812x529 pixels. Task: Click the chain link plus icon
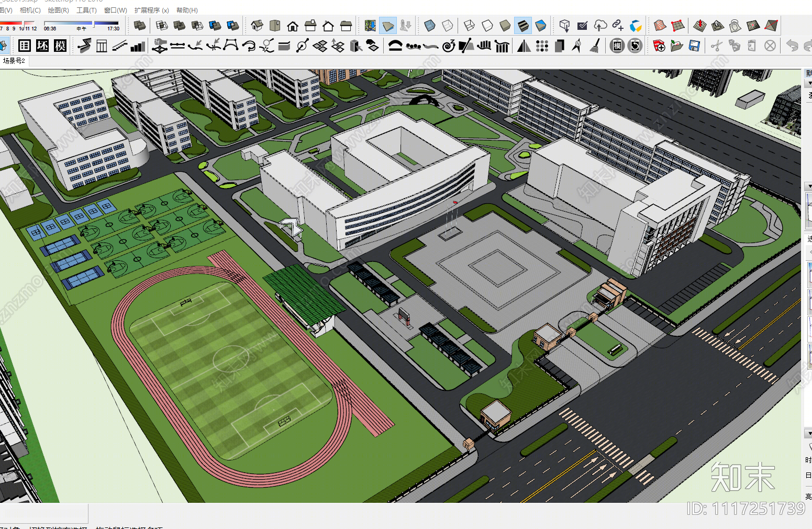click(x=618, y=25)
